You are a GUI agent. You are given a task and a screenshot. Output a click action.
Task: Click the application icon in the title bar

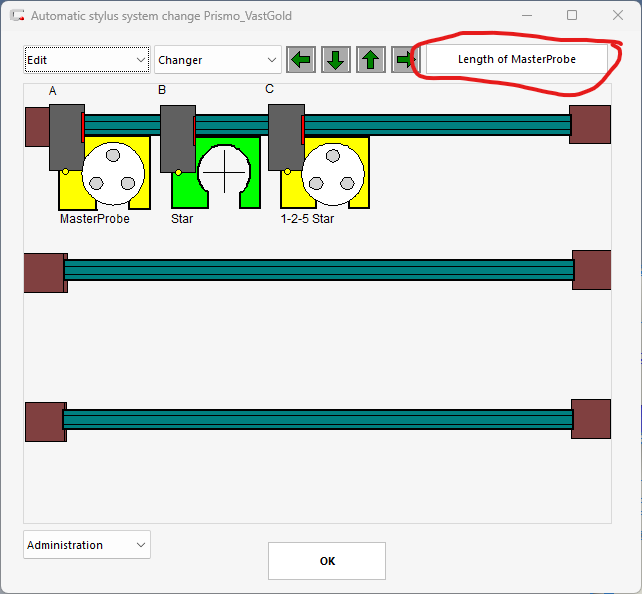point(17,16)
